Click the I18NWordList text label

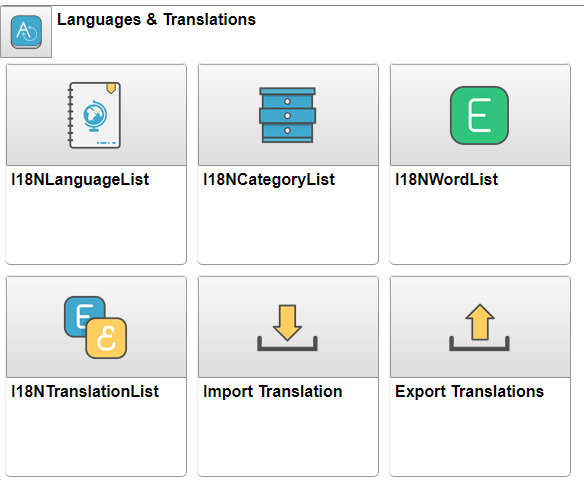click(446, 179)
